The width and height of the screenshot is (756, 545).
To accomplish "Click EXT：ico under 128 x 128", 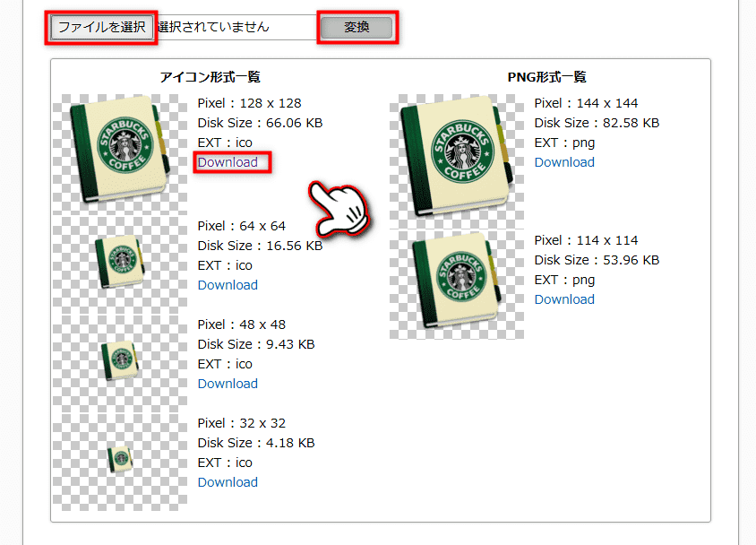I will (225, 143).
